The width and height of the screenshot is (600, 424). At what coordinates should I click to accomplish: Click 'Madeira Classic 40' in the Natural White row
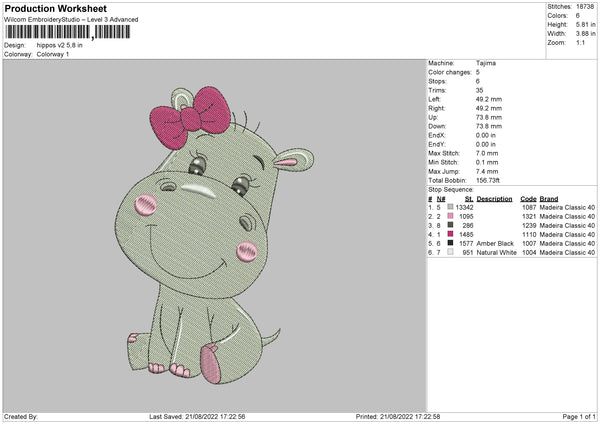[x=567, y=253]
